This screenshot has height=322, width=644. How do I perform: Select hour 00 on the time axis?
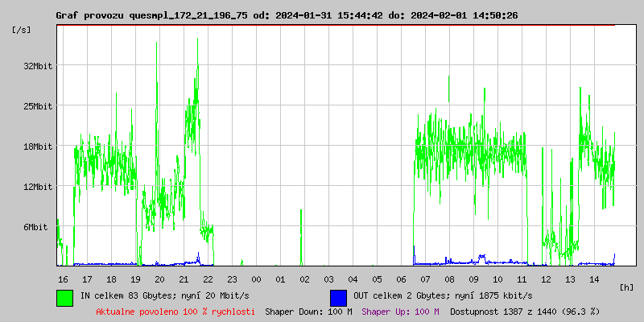pos(256,279)
